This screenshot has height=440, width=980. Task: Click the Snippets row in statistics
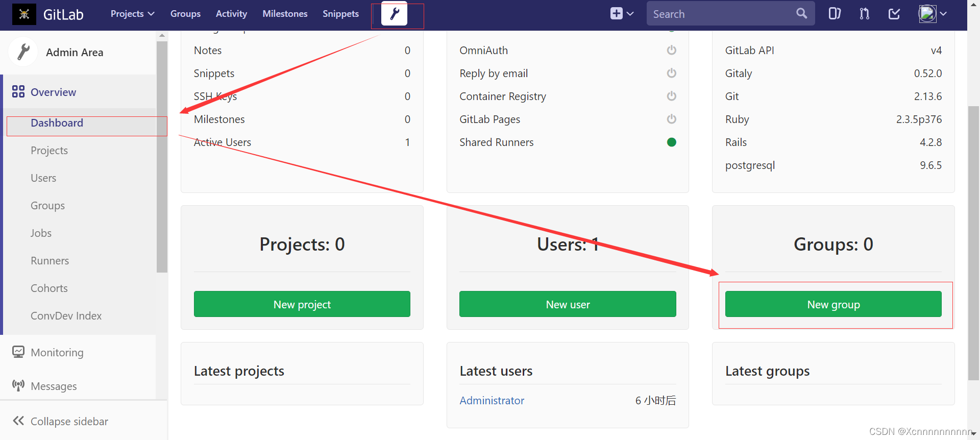[x=302, y=74]
